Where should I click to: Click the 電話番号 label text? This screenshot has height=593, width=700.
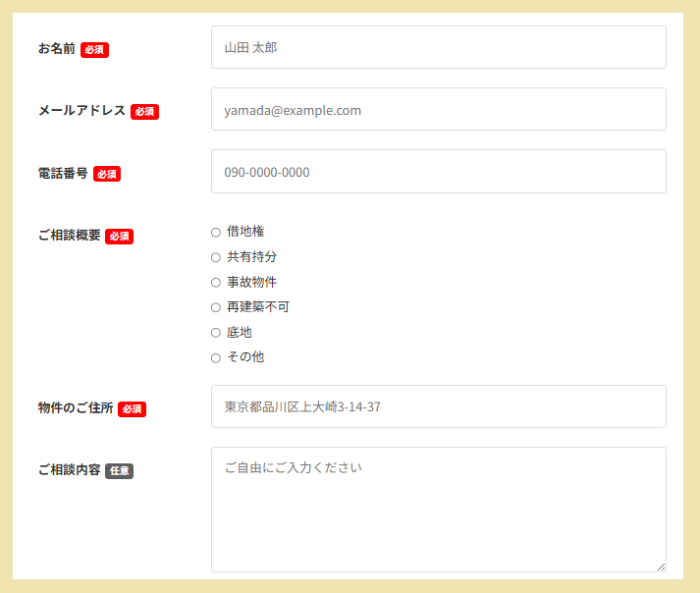[x=63, y=173]
